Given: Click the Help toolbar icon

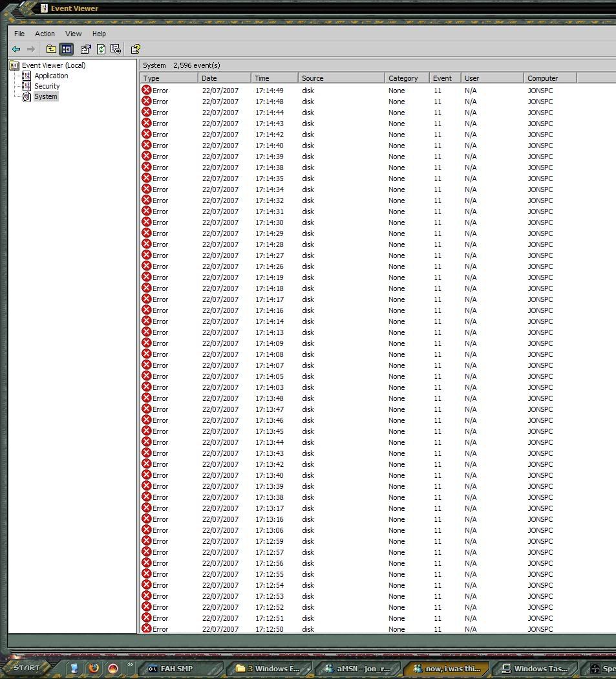Looking at the screenshot, I should [x=135, y=48].
